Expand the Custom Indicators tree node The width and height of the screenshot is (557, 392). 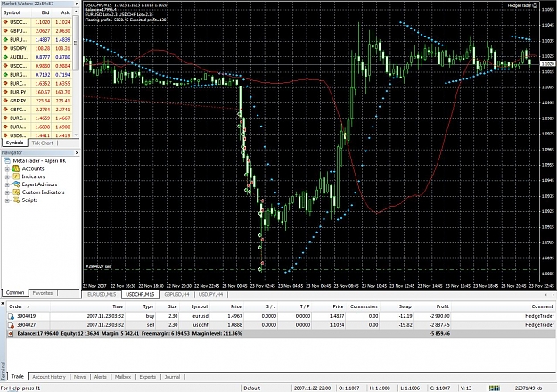click(7, 192)
